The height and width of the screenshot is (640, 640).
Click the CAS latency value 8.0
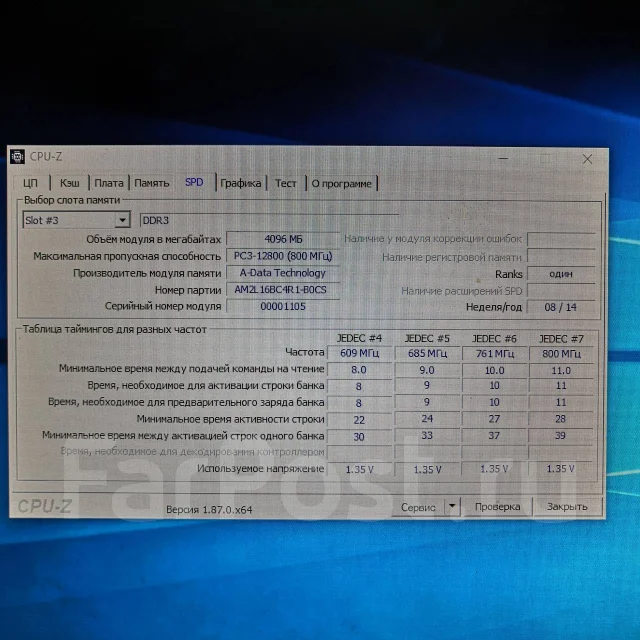pyautogui.click(x=359, y=370)
